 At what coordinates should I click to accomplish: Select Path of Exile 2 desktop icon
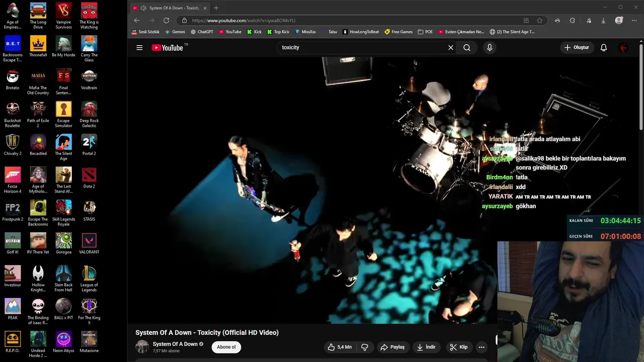click(38, 115)
